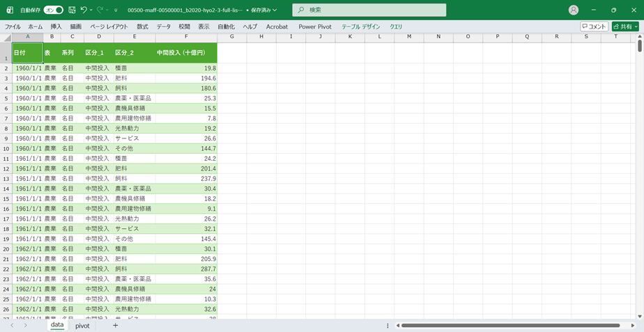
Task: Click the next sheet navigation arrow
Action: pos(26,325)
